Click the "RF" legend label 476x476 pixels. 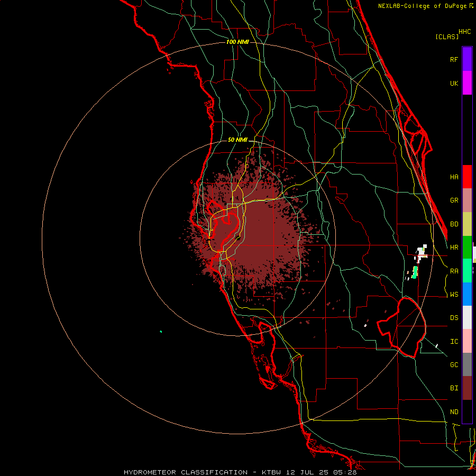coord(454,60)
